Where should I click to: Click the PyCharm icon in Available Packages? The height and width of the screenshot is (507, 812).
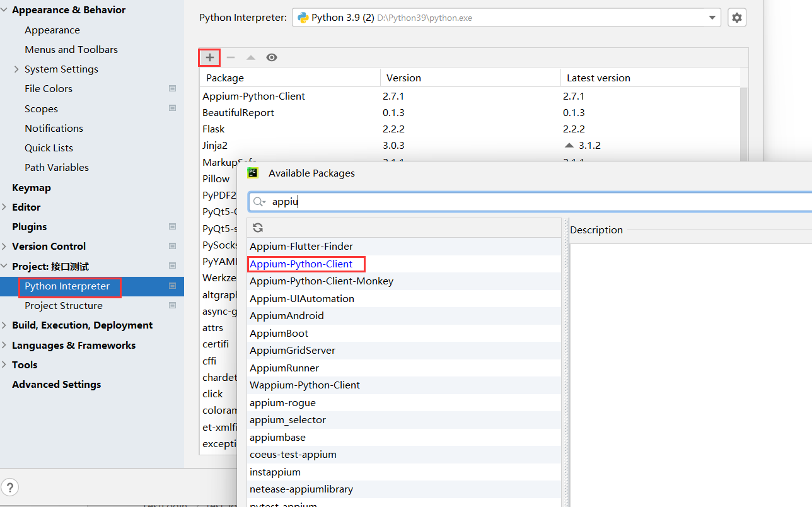point(253,173)
